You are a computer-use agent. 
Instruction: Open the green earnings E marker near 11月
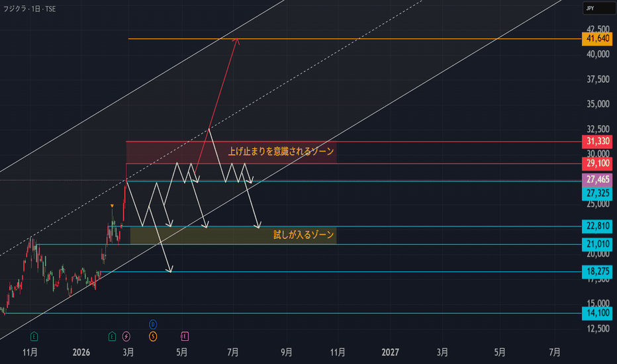(34, 336)
